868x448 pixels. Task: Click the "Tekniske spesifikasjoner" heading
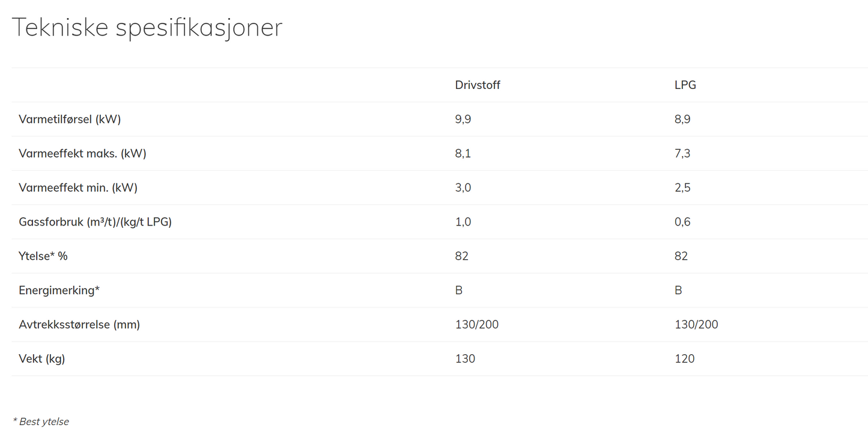147,28
